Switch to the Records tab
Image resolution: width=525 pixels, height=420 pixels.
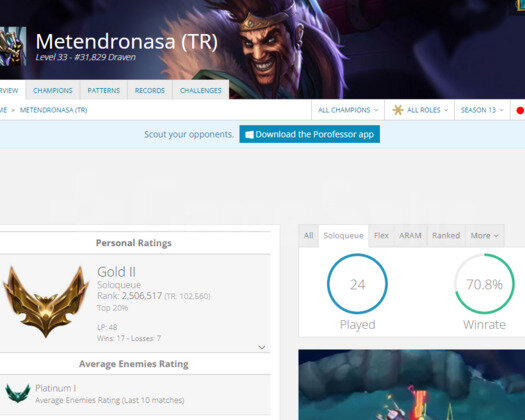(150, 90)
